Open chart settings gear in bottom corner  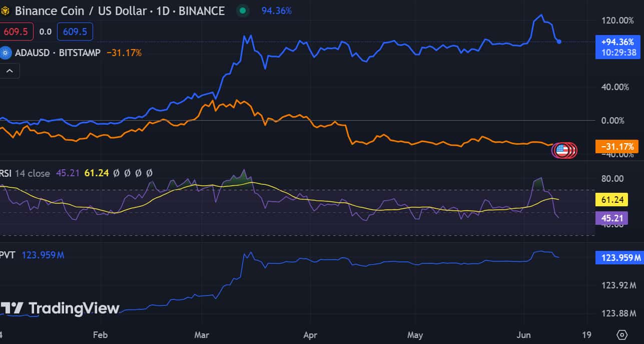tap(622, 334)
